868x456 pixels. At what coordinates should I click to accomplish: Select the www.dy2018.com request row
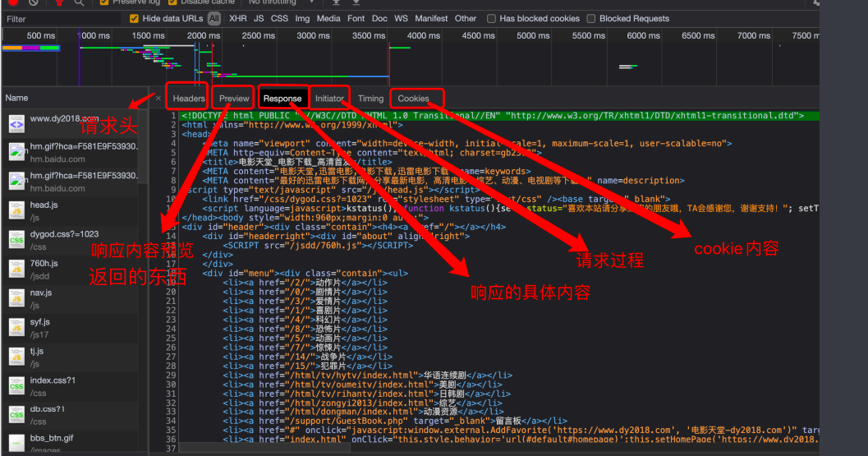pyautogui.click(x=71, y=123)
